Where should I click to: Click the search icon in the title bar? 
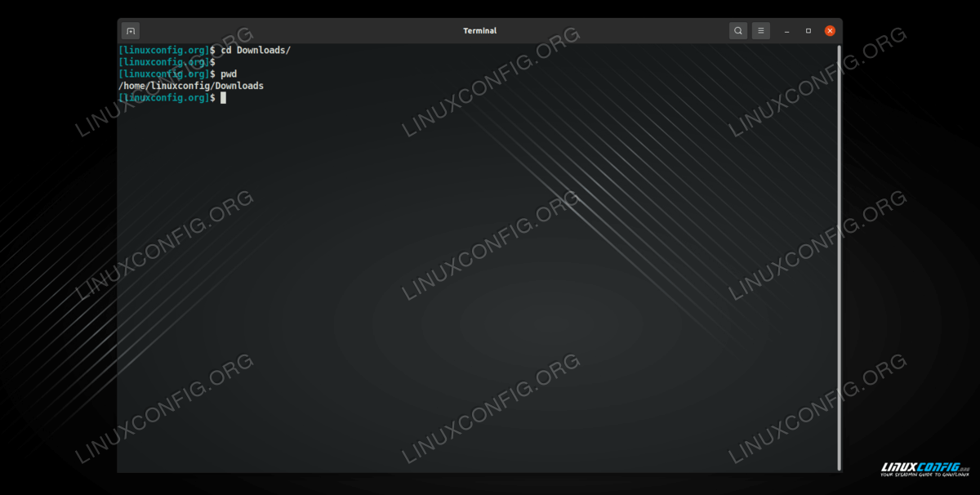[x=738, y=31]
